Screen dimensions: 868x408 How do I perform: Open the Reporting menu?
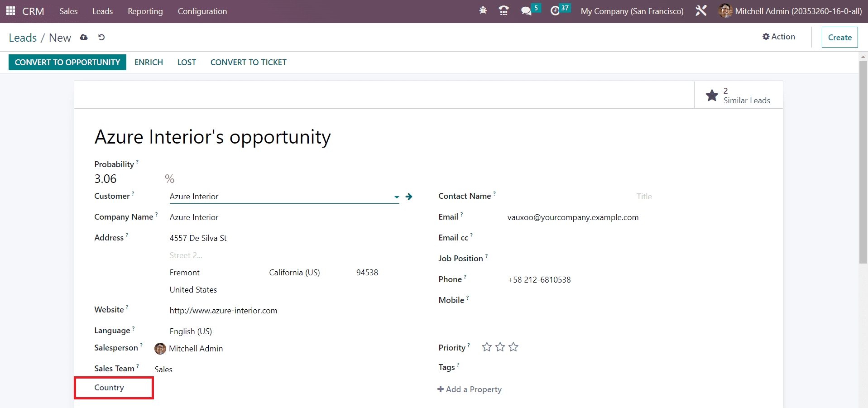(145, 11)
